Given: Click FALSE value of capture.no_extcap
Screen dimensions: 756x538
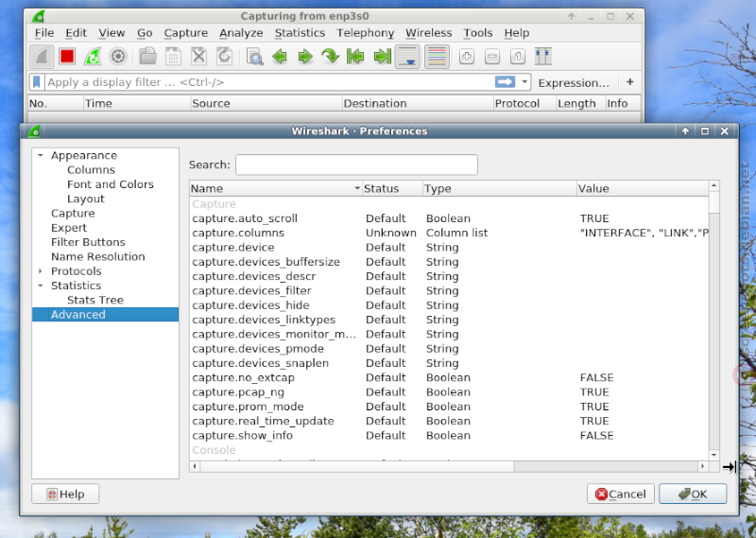Looking at the screenshot, I should pos(597,378).
